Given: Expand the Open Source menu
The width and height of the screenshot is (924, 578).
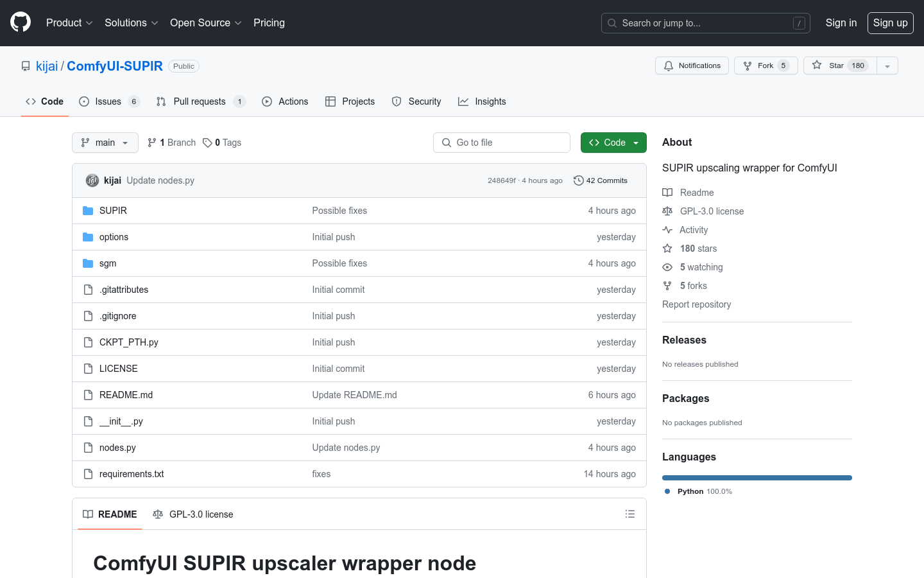Looking at the screenshot, I should point(205,22).
